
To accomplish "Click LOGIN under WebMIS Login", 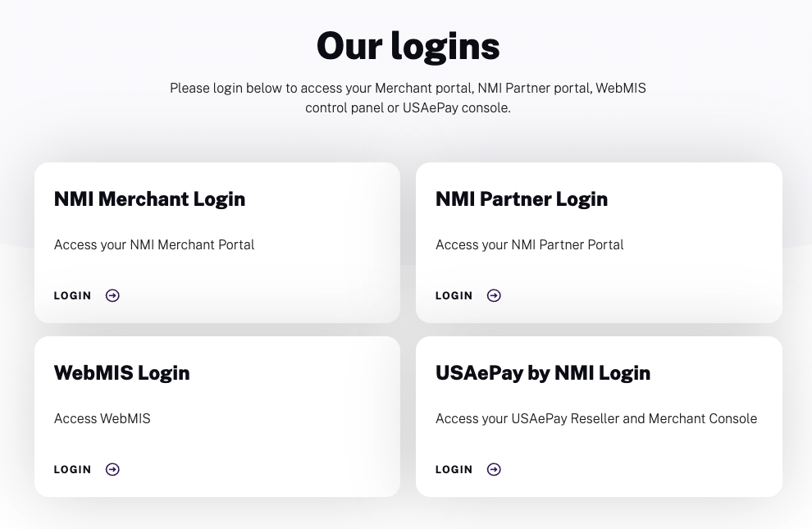I will (x=72, y=469).
